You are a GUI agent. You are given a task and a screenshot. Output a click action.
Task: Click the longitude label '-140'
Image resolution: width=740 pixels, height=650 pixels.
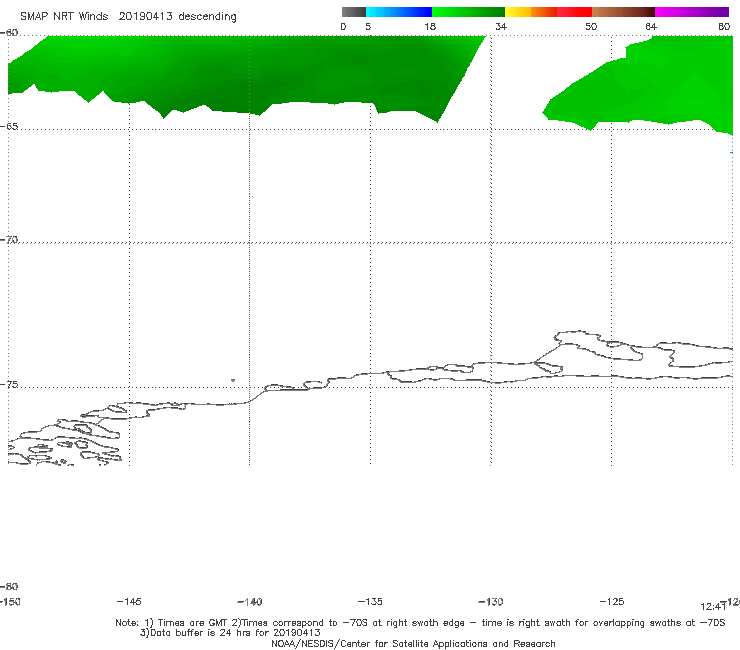250,602
